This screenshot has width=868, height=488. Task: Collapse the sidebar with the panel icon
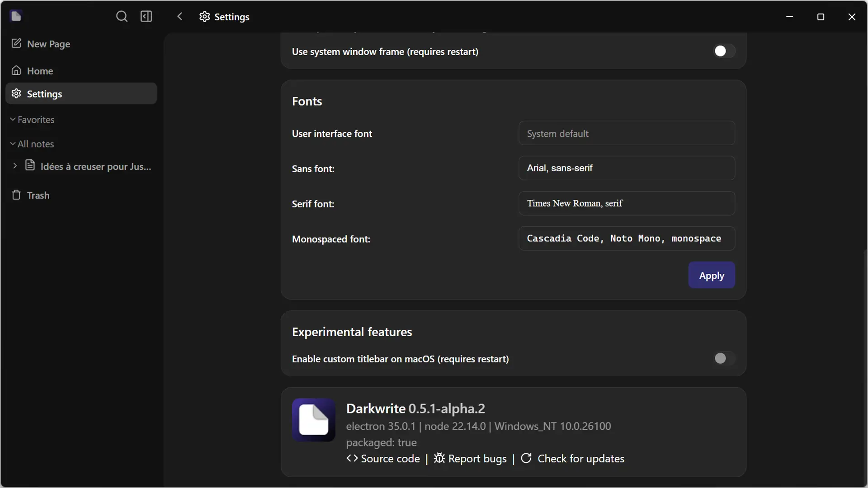tap(146, 17)
